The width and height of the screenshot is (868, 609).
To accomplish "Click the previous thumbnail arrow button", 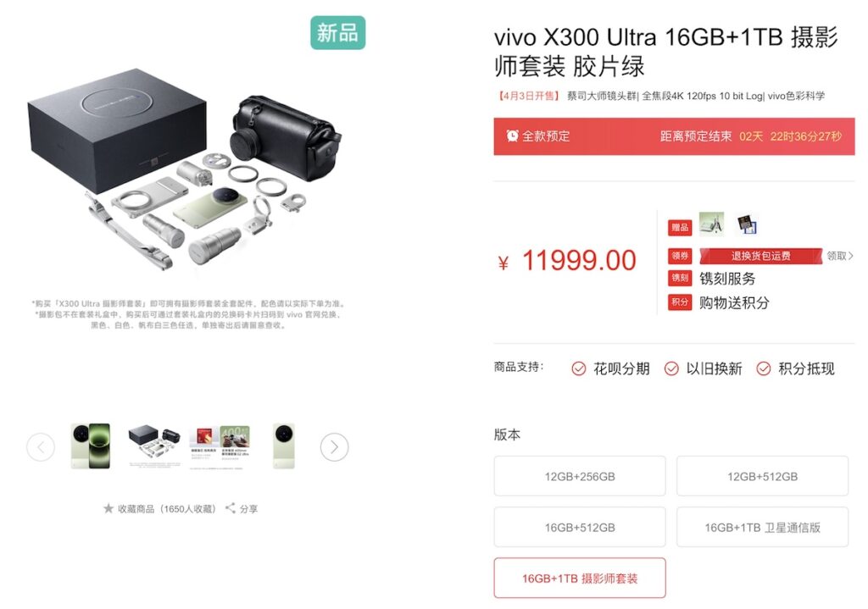I will pos(41,447).
